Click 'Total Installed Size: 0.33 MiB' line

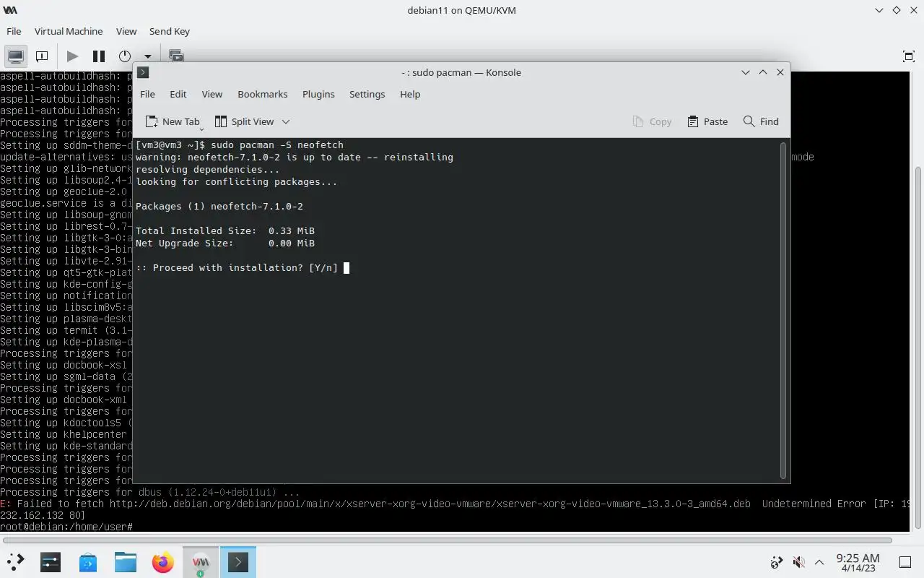click(x=225, y=230)
